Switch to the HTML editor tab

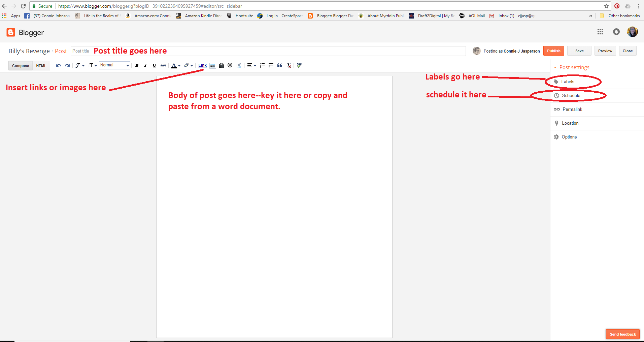click(x=41, y=66)
